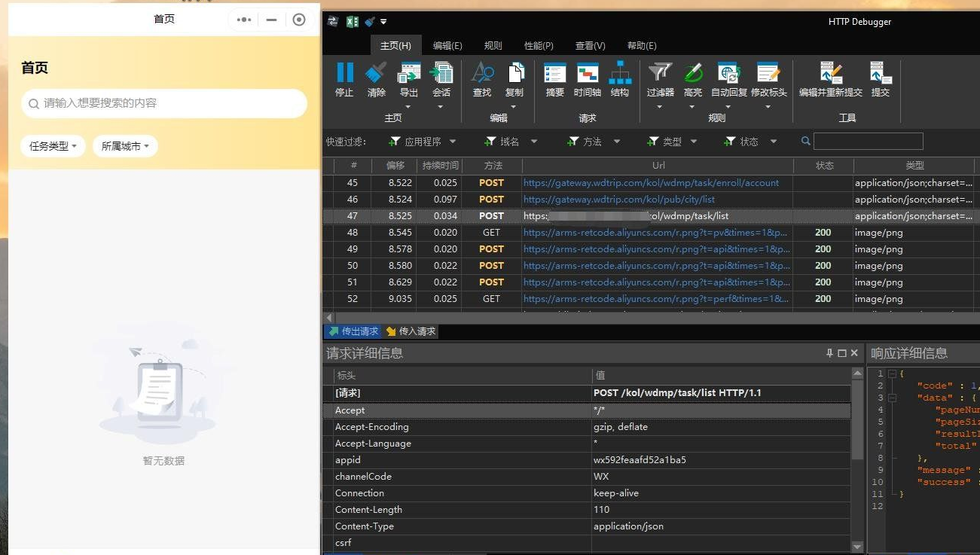Expand the 状态 filter dropdown

tap(771, 141)
